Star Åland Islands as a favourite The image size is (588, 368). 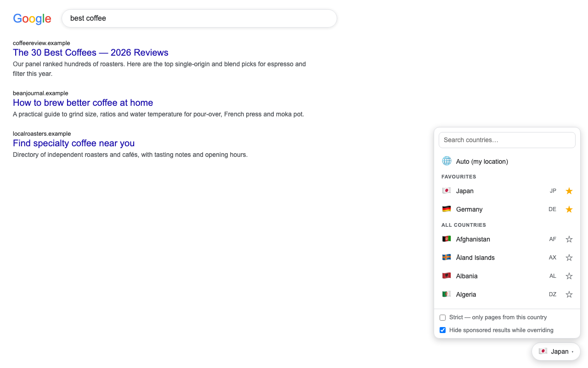click(569, 258)
